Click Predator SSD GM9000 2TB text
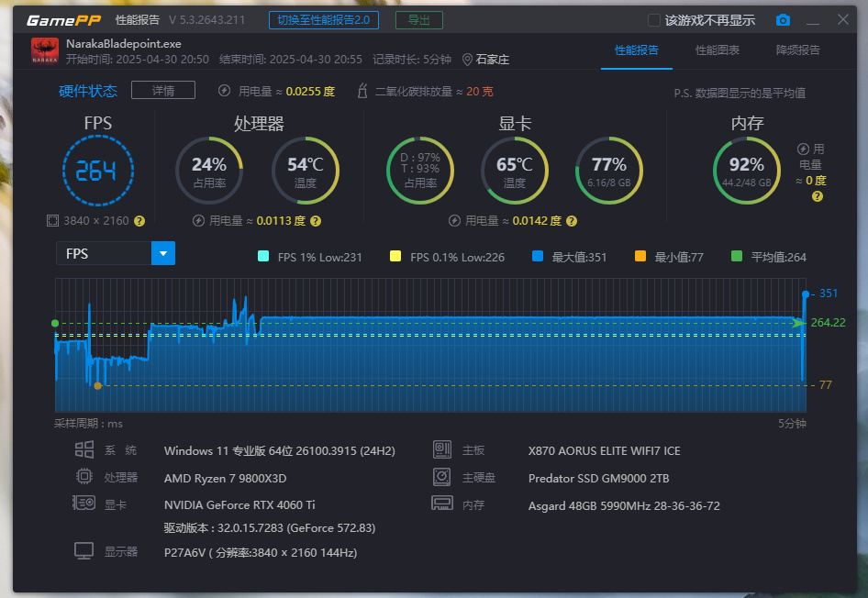 (598, 479)
